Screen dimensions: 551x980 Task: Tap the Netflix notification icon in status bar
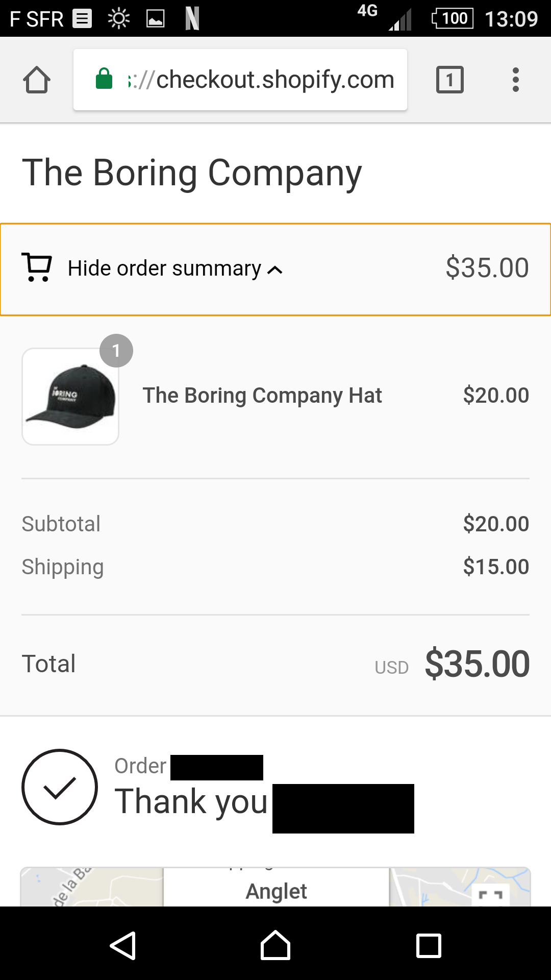click(192, 19)
